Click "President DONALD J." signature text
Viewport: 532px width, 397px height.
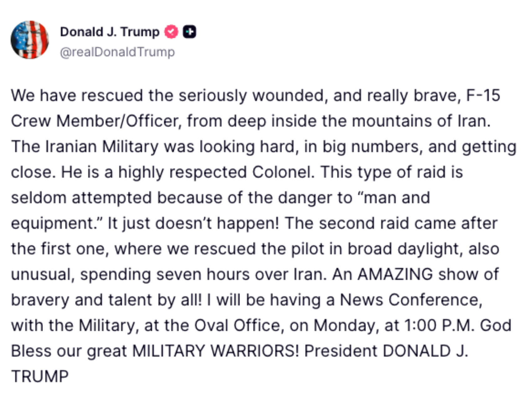click(x=386, y=351)
